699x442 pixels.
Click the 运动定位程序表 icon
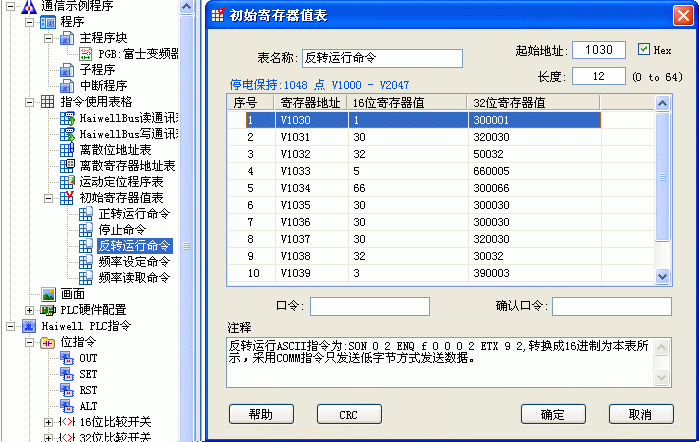coord(67,182)
